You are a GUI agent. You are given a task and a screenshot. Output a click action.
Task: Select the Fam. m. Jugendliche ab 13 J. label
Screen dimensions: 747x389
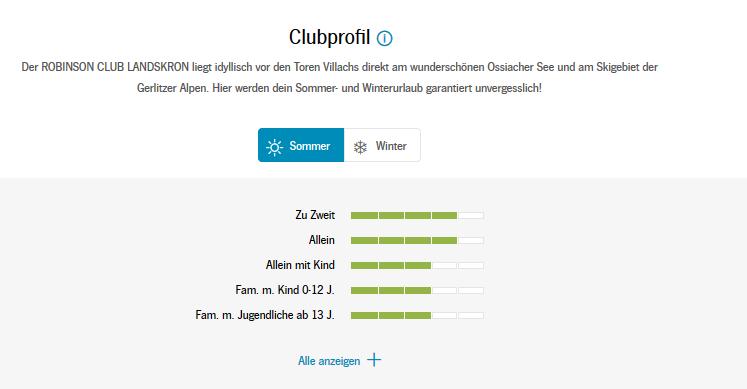[265, 315]
